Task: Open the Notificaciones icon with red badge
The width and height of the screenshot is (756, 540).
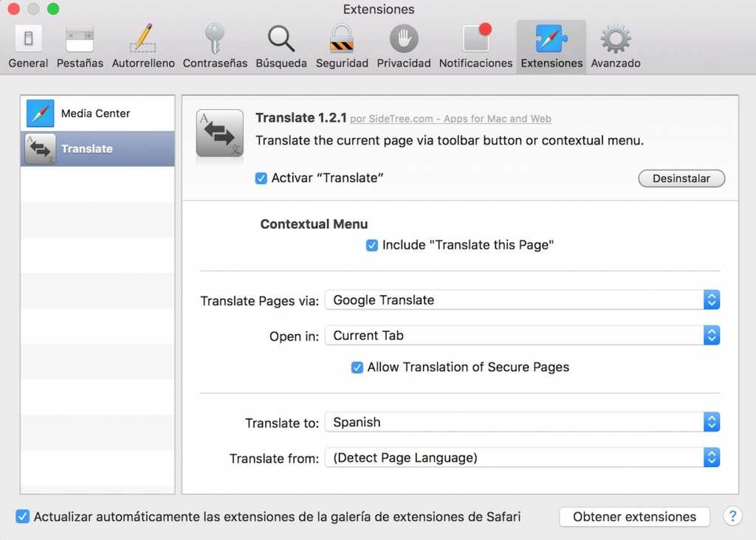Action: pos(476,38)
